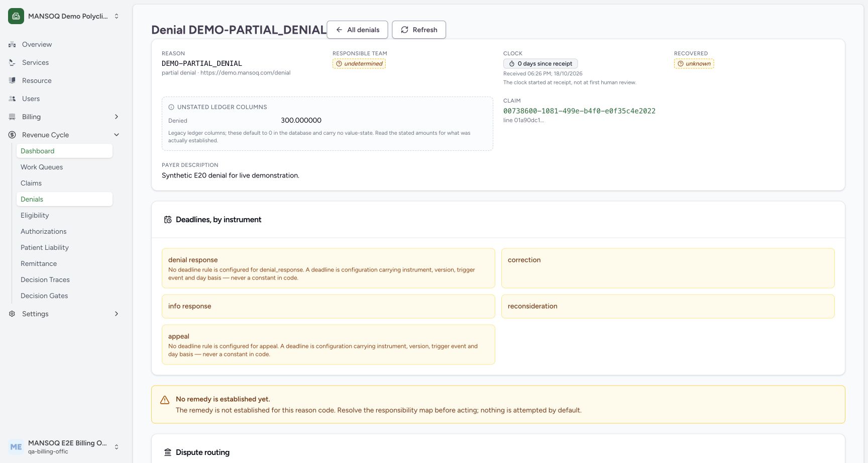
Task: Click the warning triangle in the no remedy alert
Action: [x=165, y=400]
